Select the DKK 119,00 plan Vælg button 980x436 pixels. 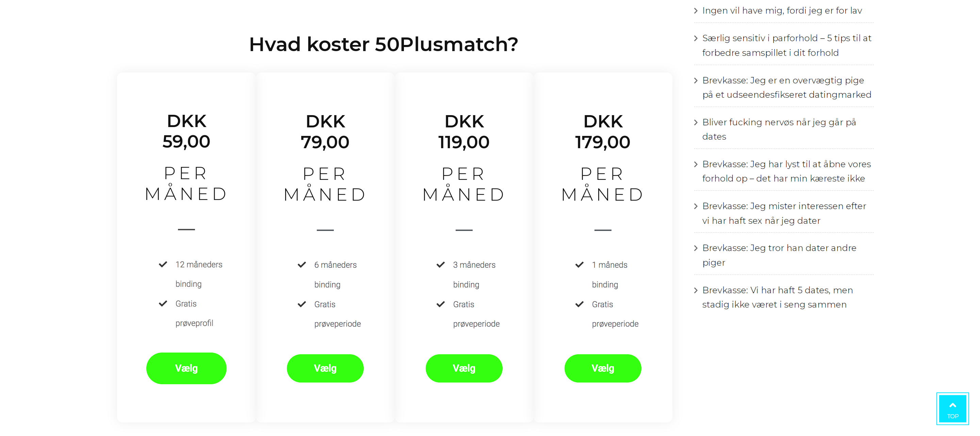[464, 368]
